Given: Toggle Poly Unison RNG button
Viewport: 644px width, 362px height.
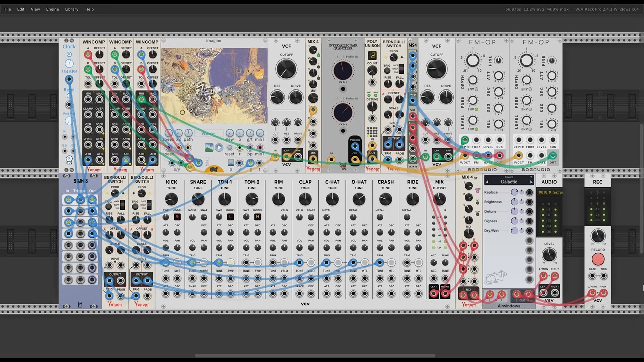Looking at the screenshot, I should coord(375,96).
